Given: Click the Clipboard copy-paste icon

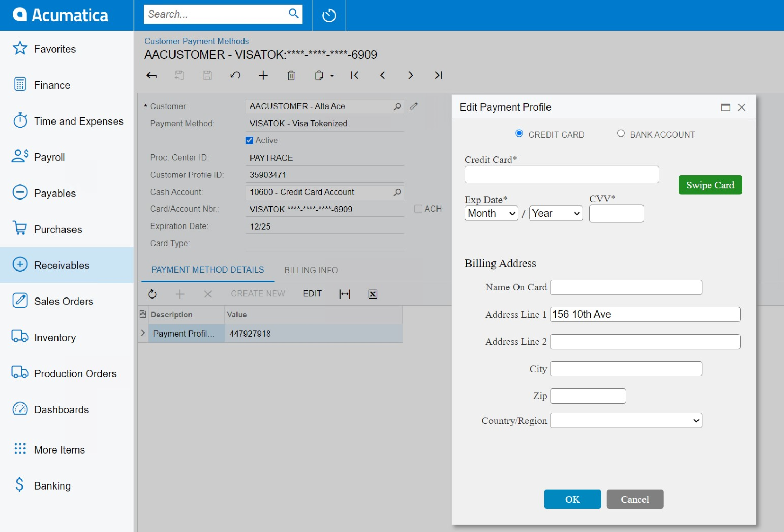Looking at the screenshot, I should 319,75.
